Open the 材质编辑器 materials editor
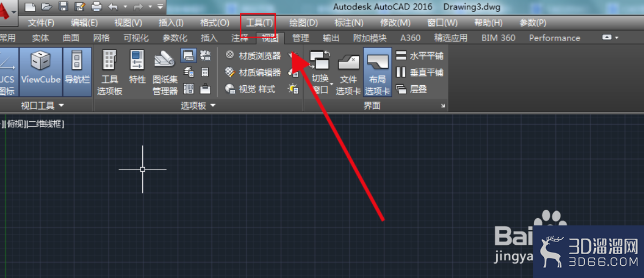 pyautogui.click(x=253, y=73)
